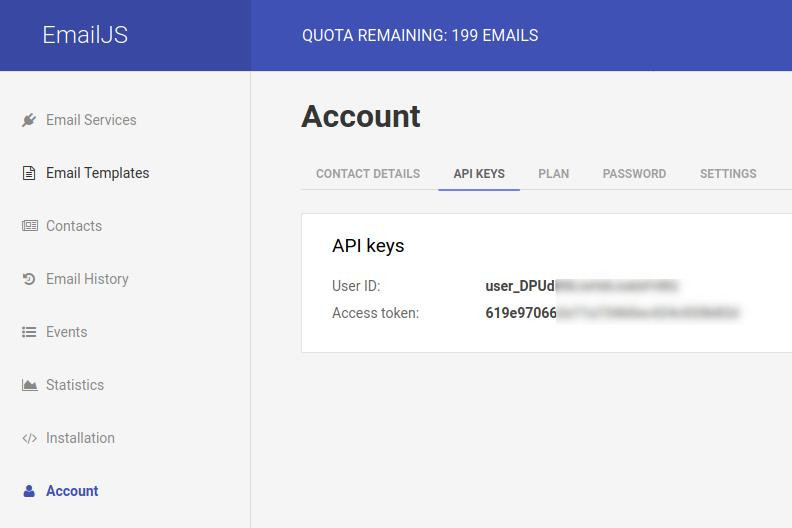Click the Account person icon
This screenshot has width=792, height=528.
click(x=29, y=491)
